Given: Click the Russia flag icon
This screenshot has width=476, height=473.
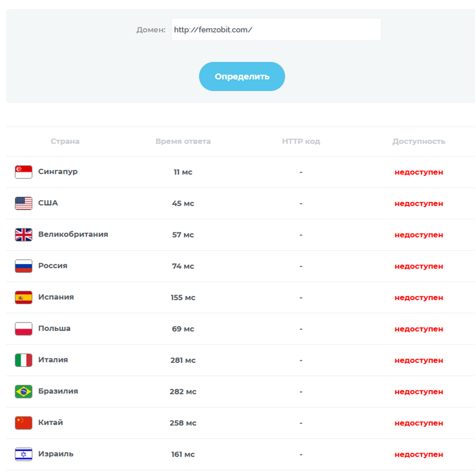Looking at the screenshot, I should click(x=23, y=266).
